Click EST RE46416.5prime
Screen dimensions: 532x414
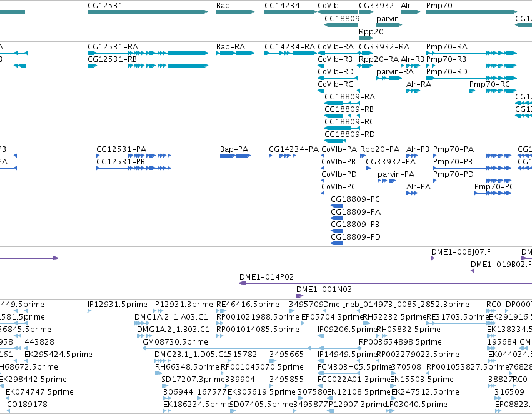click(248, 305)
